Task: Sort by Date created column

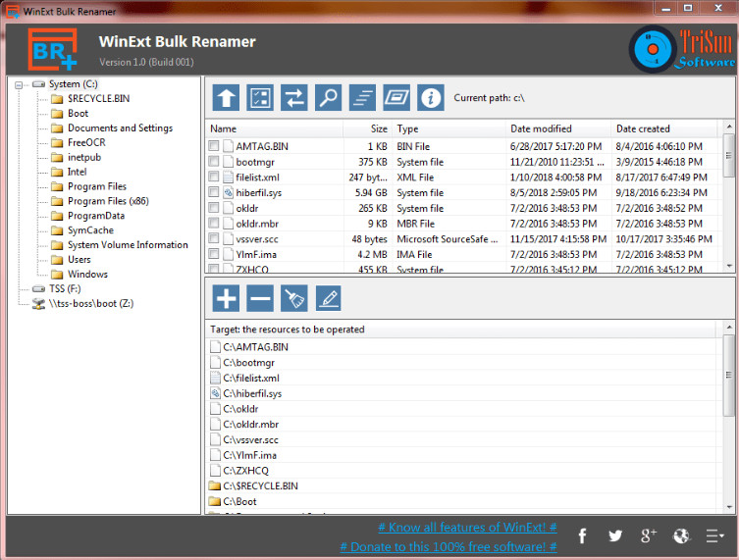Action: point(665,128)
